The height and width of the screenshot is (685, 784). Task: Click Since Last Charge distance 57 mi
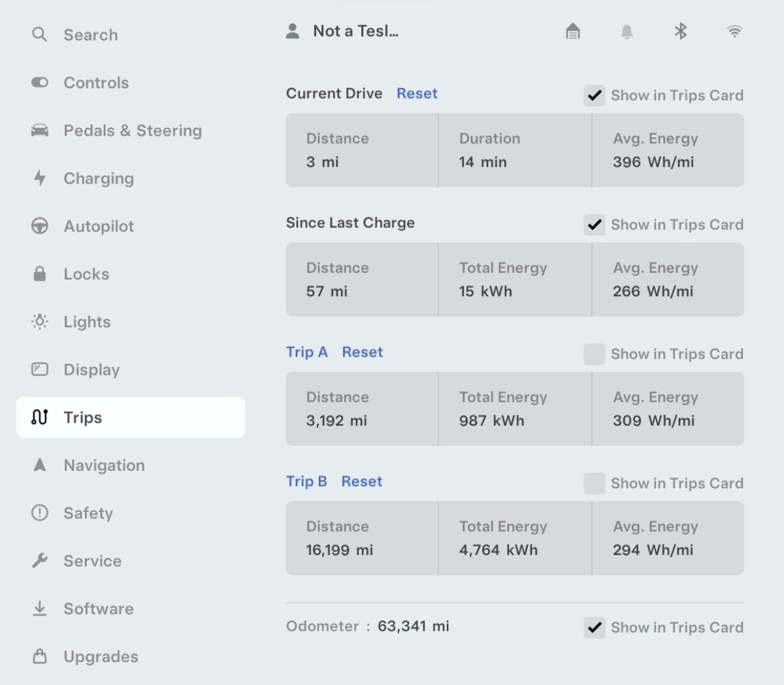327,291
